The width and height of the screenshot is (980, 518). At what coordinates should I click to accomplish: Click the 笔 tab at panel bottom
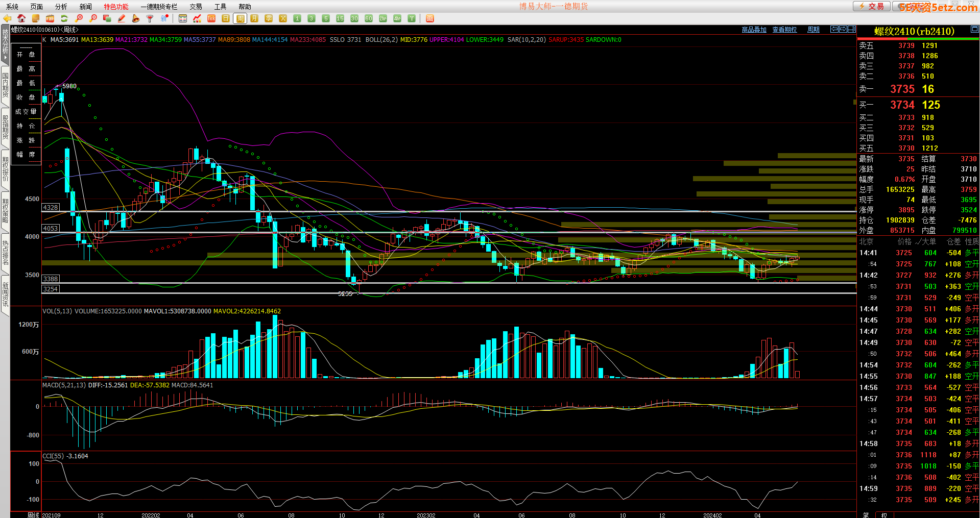(x=866, y=514)
